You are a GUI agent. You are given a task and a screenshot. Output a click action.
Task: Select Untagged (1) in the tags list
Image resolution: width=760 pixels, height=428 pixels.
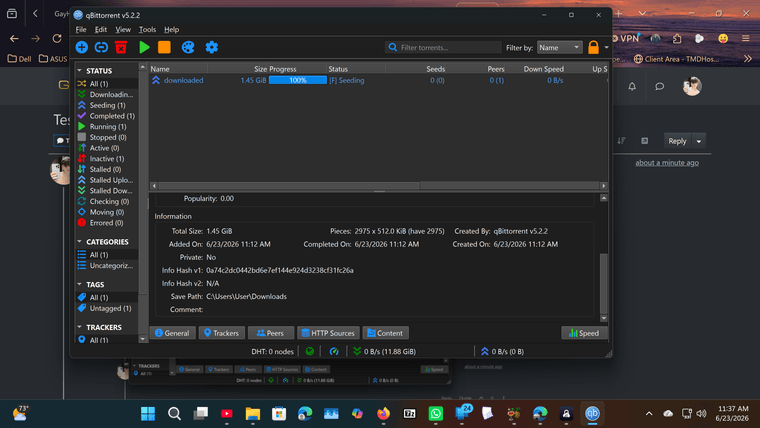tap(107, 308)
